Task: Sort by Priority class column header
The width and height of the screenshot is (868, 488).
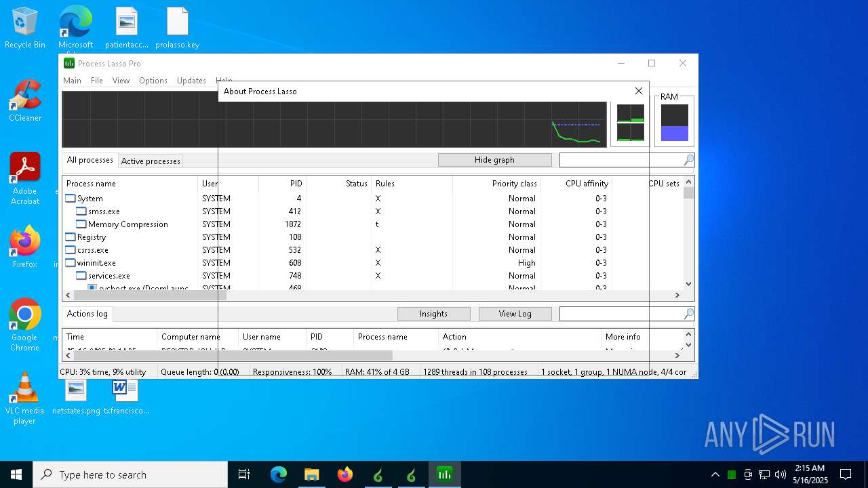Action: point(496,184)
